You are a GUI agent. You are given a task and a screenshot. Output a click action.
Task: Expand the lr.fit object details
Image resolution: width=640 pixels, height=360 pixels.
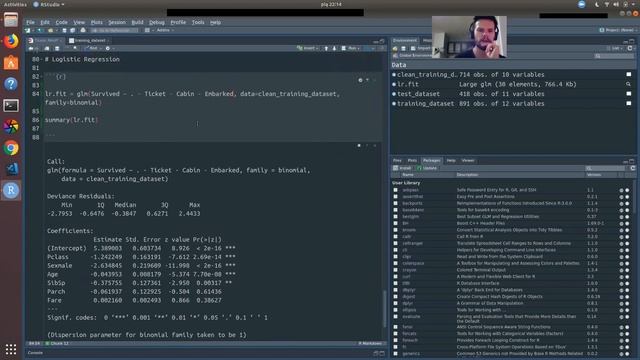[394, 84]
